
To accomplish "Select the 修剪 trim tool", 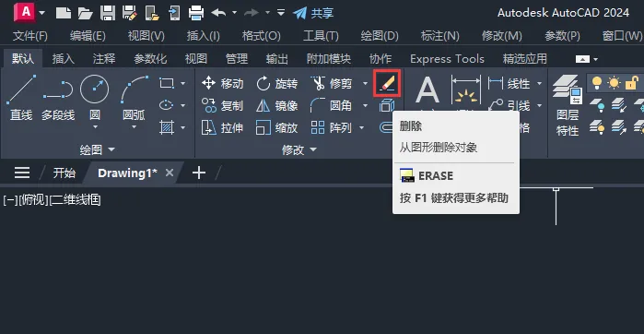I will pos(332,83).
